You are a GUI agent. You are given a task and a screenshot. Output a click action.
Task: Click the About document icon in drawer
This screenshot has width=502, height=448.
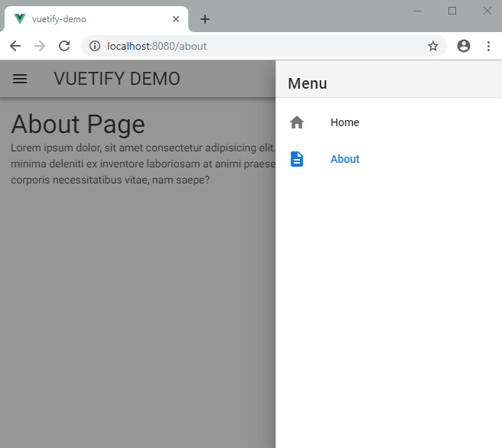point(297,159)
